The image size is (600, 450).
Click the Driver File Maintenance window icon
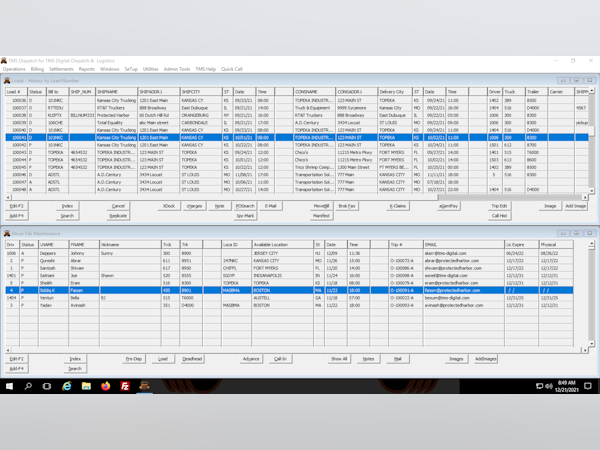(7, 233)
